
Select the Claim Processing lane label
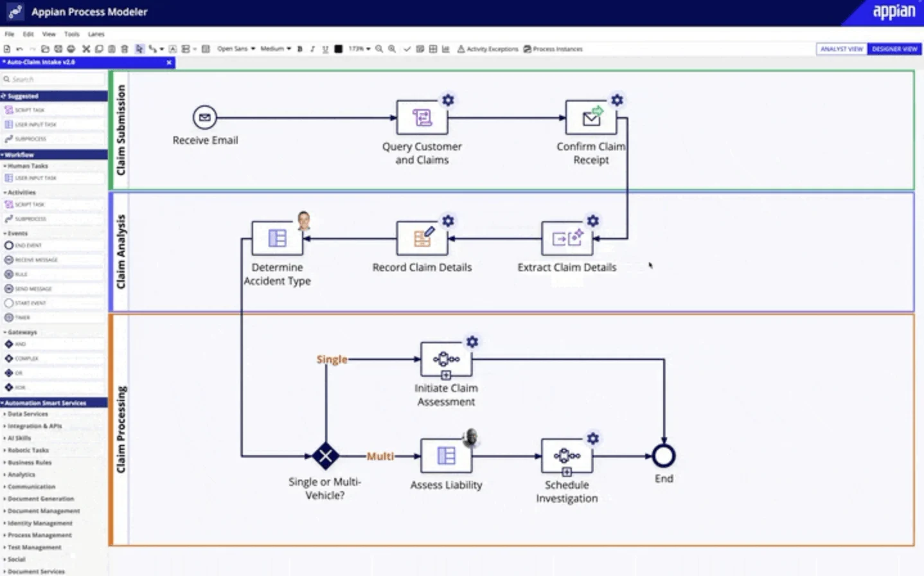tap(121, 430)
